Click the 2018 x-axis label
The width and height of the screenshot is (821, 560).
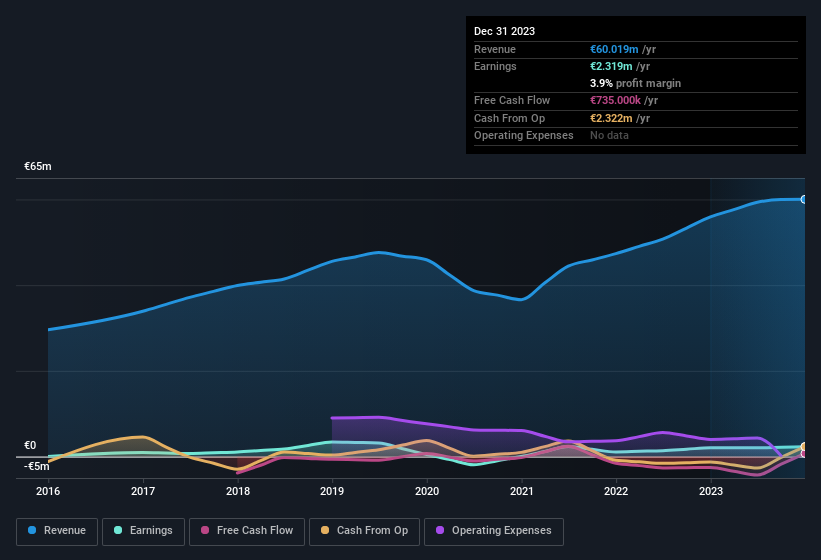[238, 491]
